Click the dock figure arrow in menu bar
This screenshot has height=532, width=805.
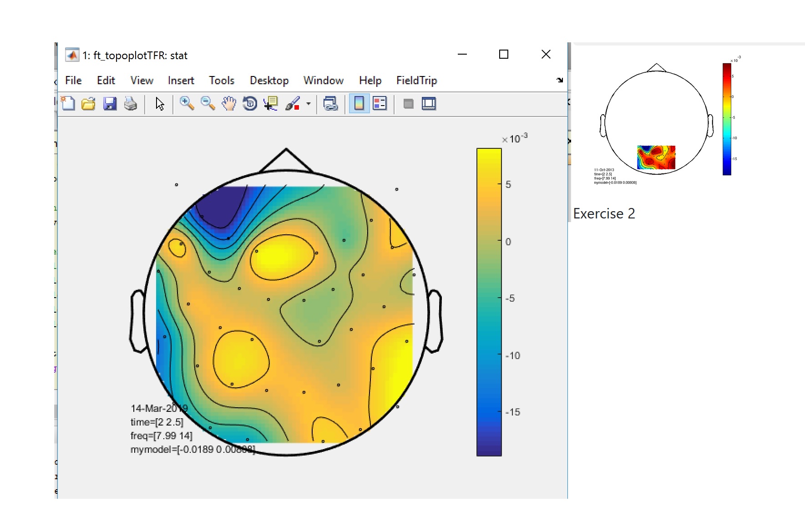click(x=560, y=80)
